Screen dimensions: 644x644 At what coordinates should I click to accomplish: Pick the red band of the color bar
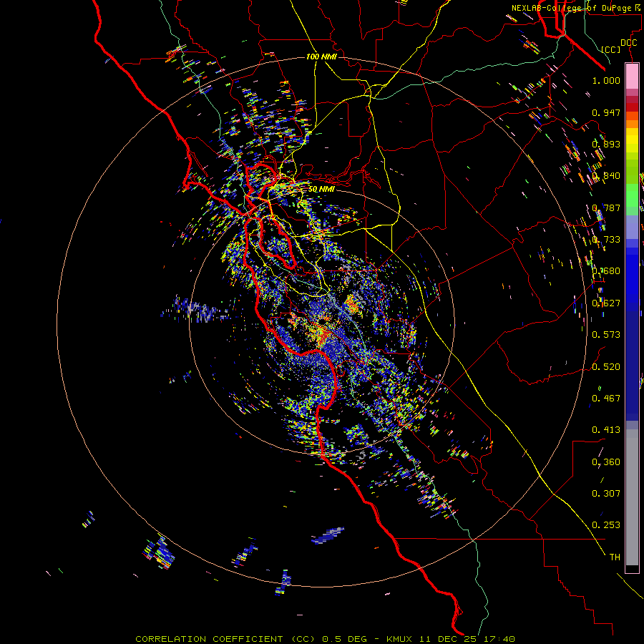(632, 107)
